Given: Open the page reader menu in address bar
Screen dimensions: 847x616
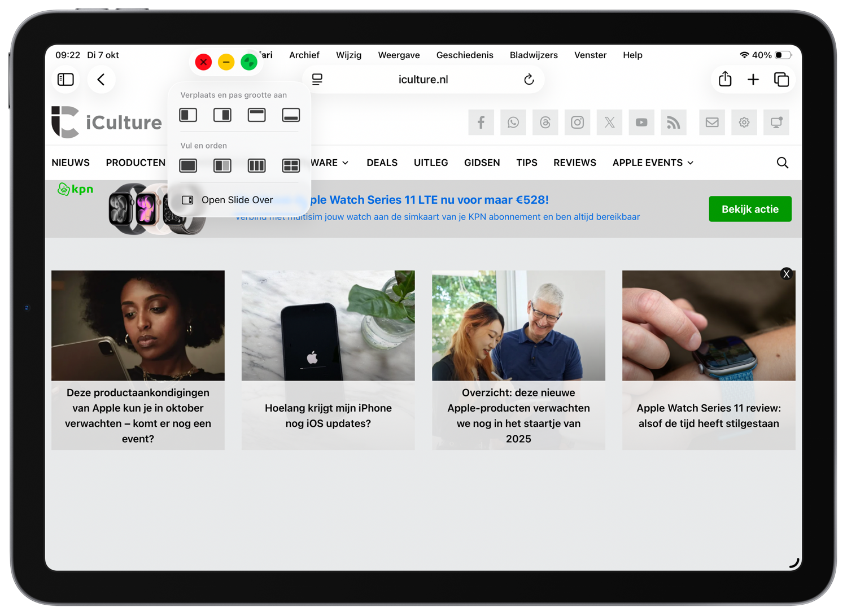Looking at the screenshot, I should (317, 80).
